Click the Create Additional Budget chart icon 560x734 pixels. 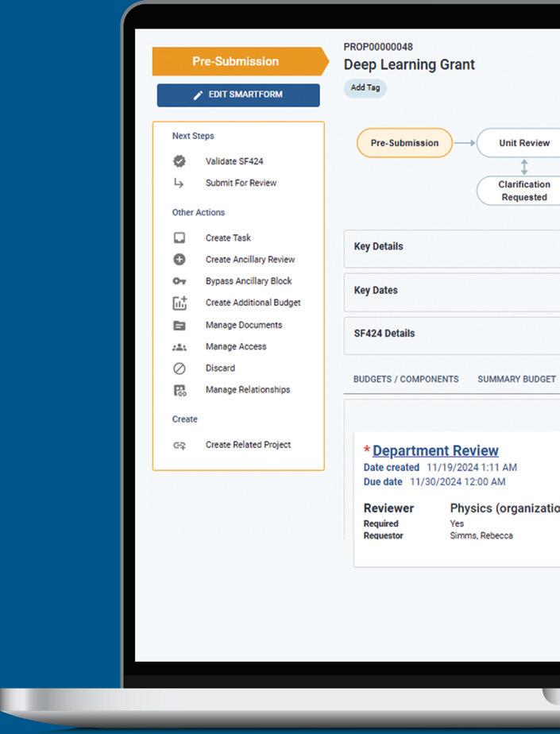(180, 303)
